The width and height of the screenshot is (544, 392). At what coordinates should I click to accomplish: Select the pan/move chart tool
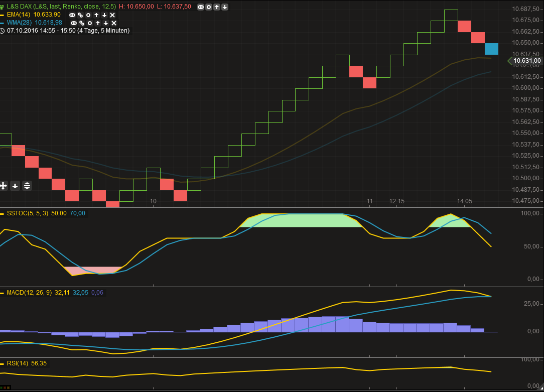pyautogui.click(x=4, y=186)
